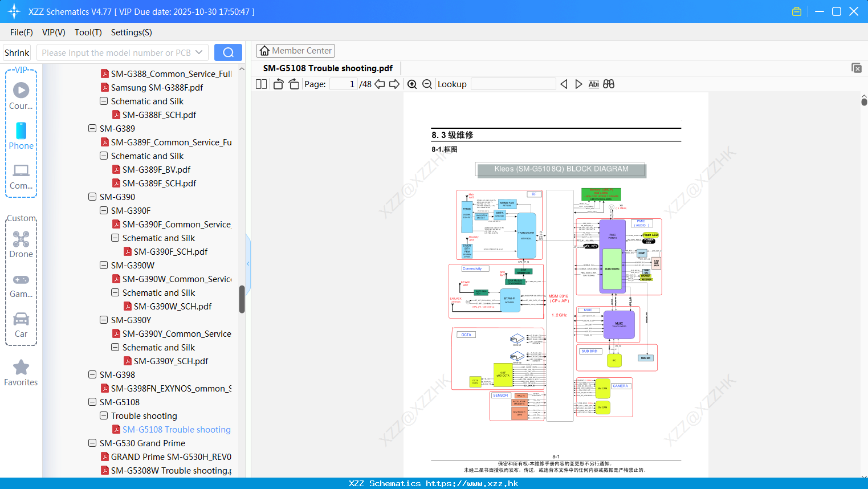This screenshot has width=868, height=489.
Task: Collapse the SM-G390Y tree node
Action: point(104,320)
